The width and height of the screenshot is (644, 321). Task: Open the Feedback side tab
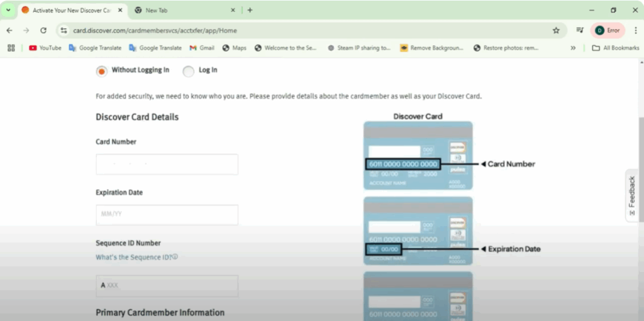[633, 195]
